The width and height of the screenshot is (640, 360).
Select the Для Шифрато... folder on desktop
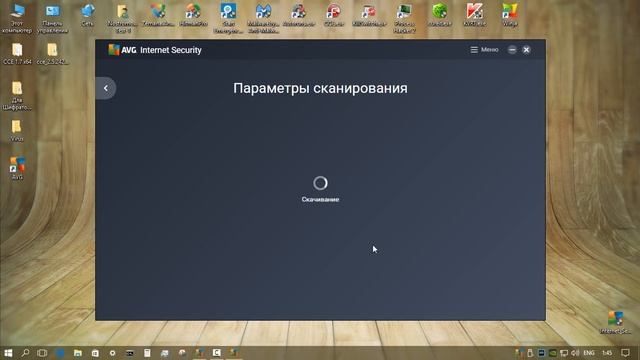click(17, 96)
